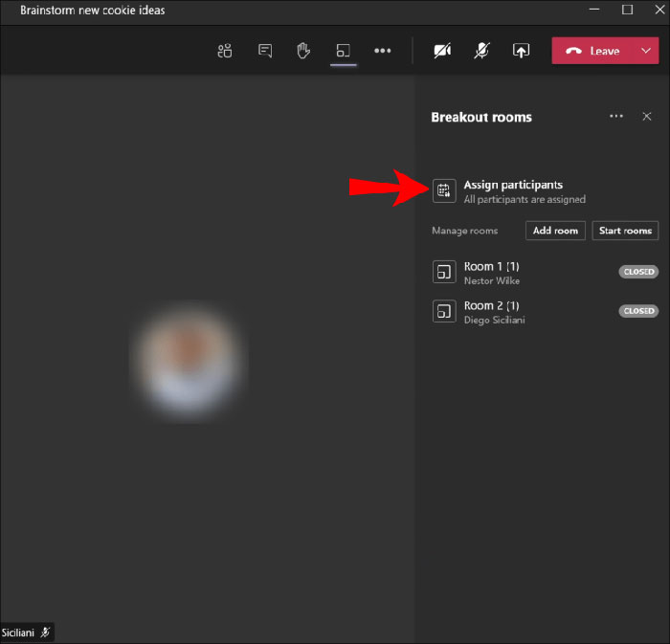Close the Breakout rooms panel

(x=647, y=116)
